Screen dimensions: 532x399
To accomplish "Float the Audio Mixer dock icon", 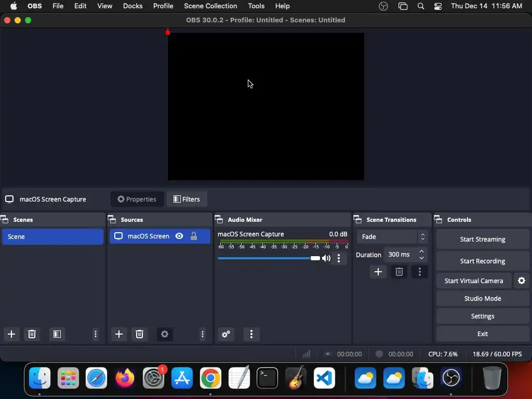I will 219,220.
